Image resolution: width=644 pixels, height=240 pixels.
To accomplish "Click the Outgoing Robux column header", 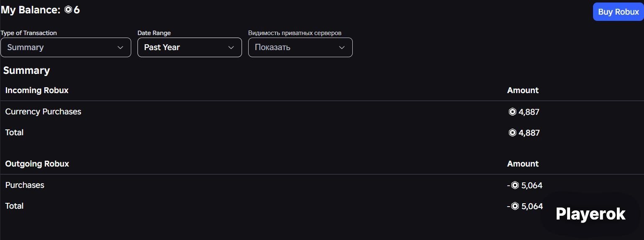I will pyautogui.click(x=37, y=164).
